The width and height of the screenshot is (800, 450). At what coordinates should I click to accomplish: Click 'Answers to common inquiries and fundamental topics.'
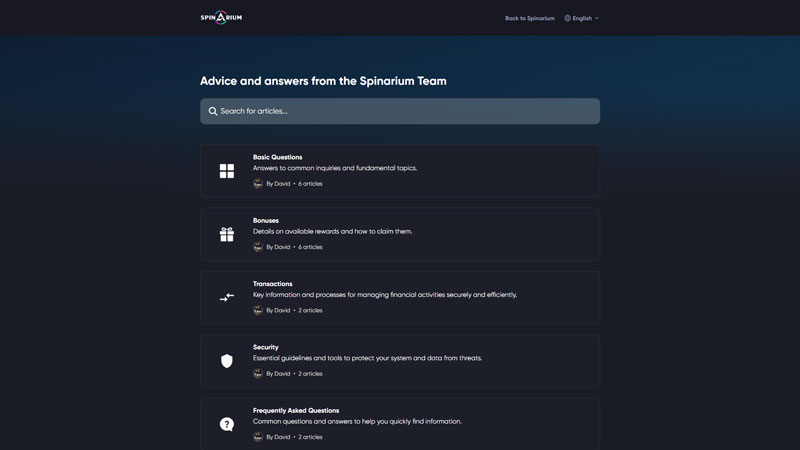[335, 168]
